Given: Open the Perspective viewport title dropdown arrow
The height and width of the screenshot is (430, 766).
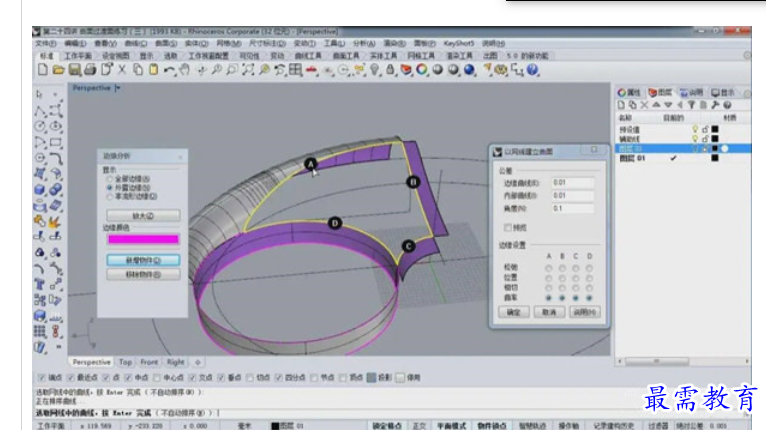Looking at the screenshot, I should (x=118, y=88).
